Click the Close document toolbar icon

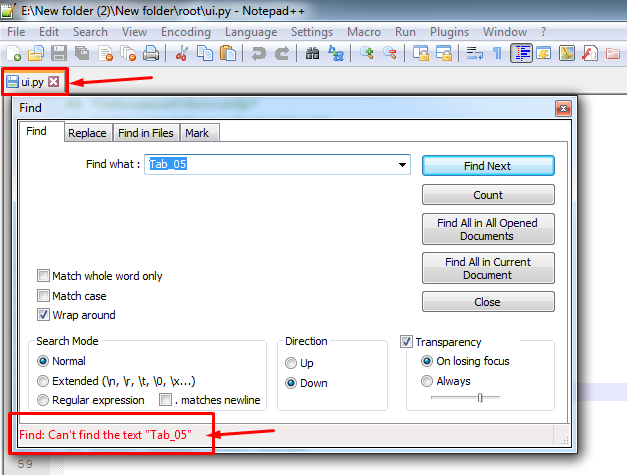point(105,53)
